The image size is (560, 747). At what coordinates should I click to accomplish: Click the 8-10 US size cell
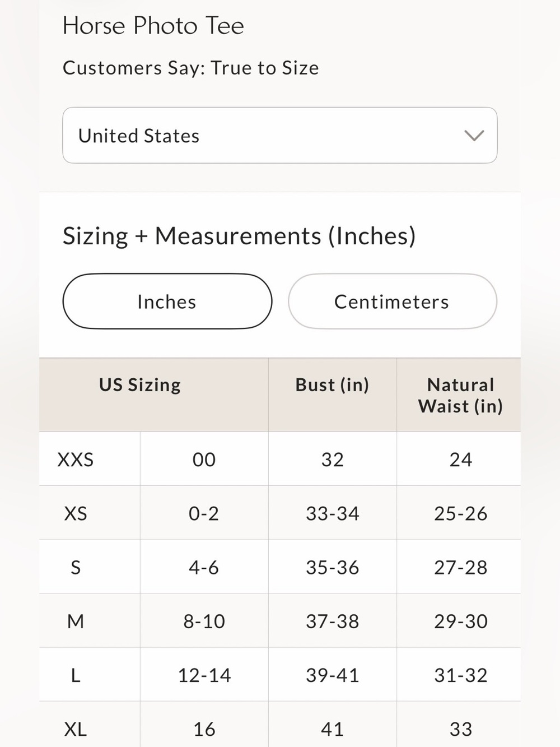[x=204, y=621]
